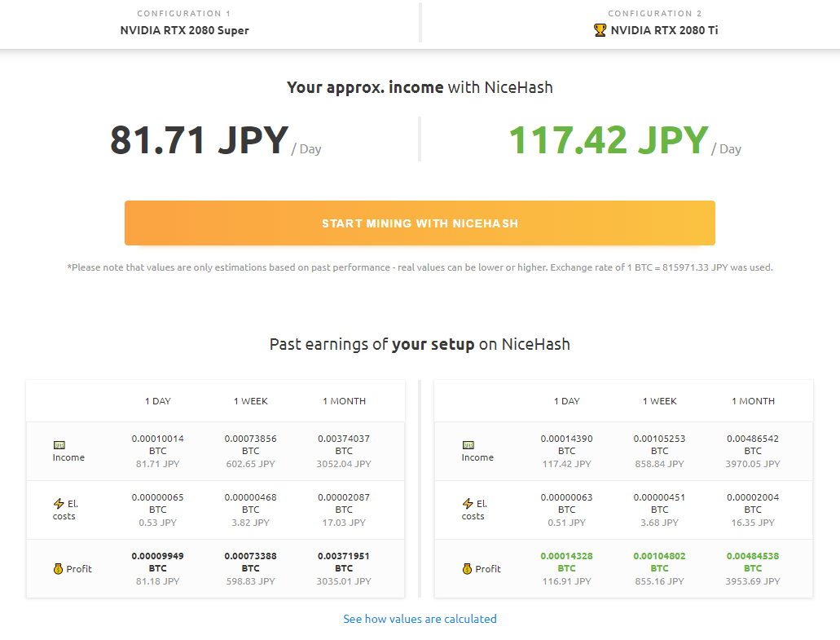Click the CONFIGURATION 1 label
The width and height of the screenshot is (840, 640).
point(184,13)
